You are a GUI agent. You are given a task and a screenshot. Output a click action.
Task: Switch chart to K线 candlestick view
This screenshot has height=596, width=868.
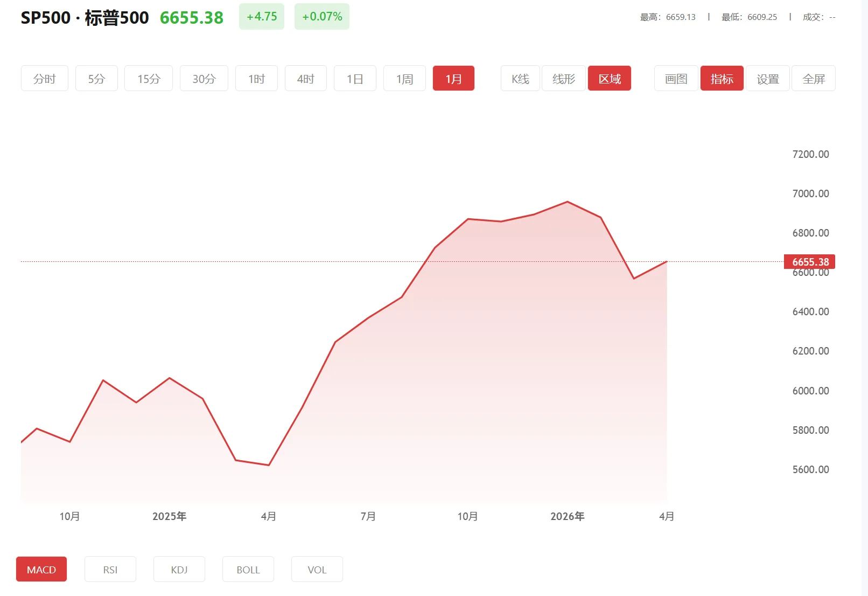(519, 78)
